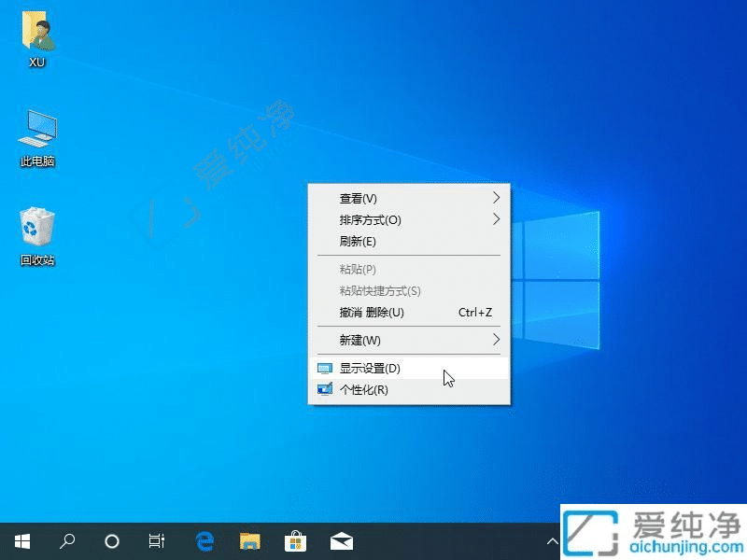The width and height of the screenshot is (747, 560).
Task: Expand the 排序方式 submenu arrow
Action: click(496, 220)
